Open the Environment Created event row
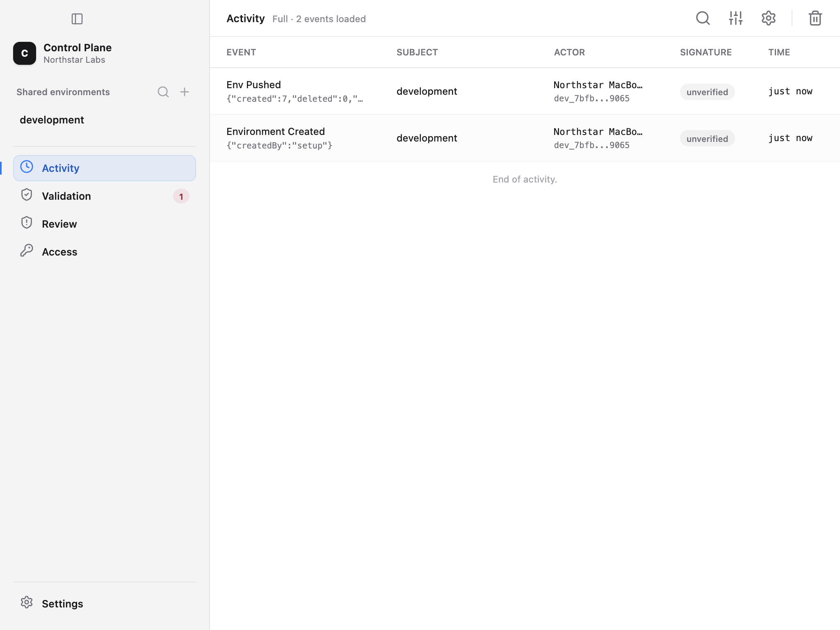 click(x=525, y=138)
